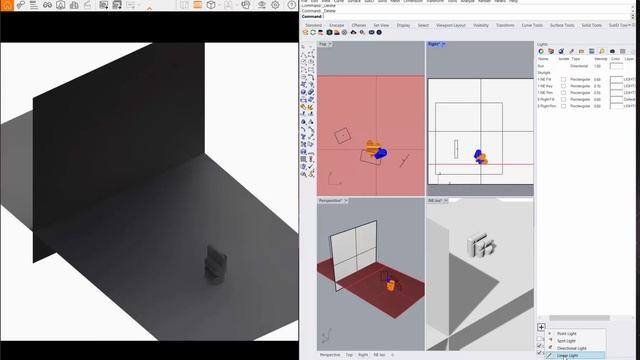The image size is (640, 360).
Task: Click the binoculars icon in Enscape toolbar
Action: [x=47, y=5]
